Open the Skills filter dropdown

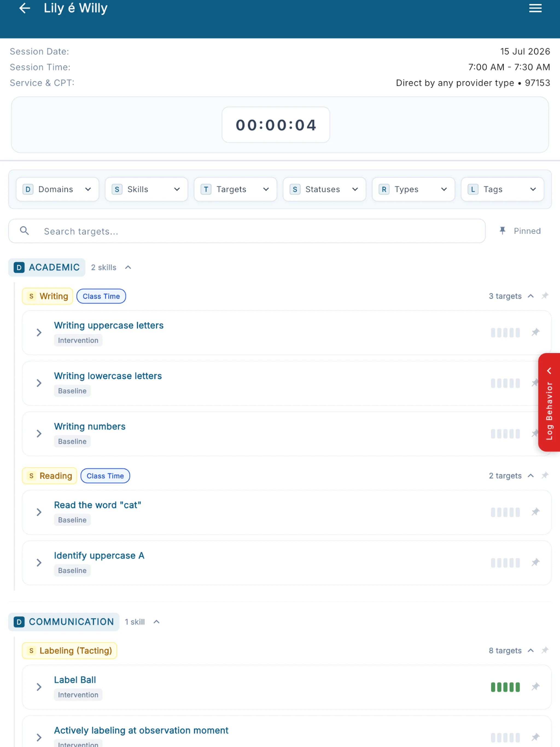tap(146, 189)
